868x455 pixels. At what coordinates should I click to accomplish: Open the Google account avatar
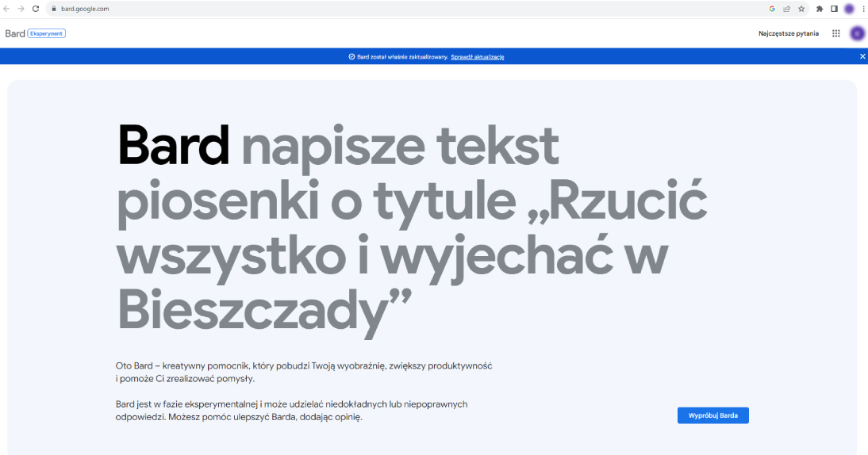click(857, 34)
